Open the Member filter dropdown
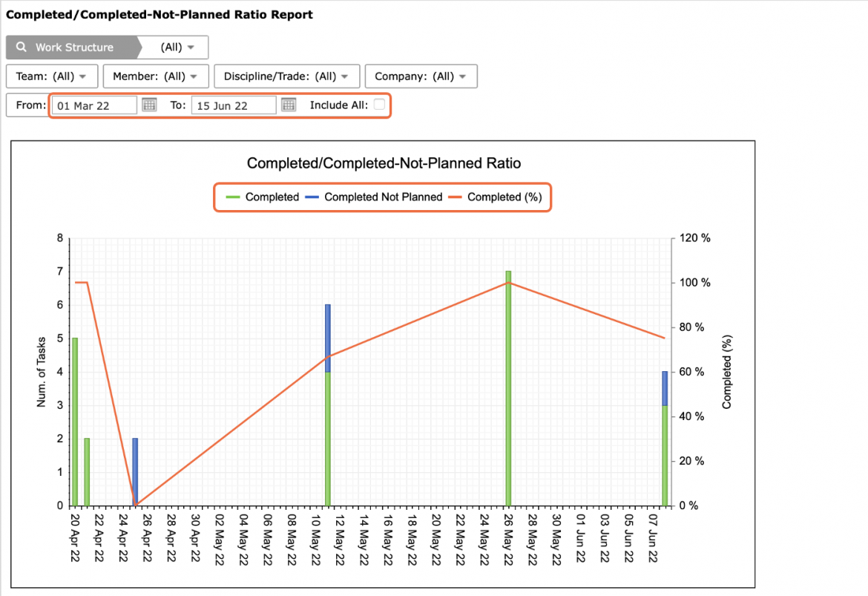This screenshot has width=868, height=596. click(x=156, y=76)
